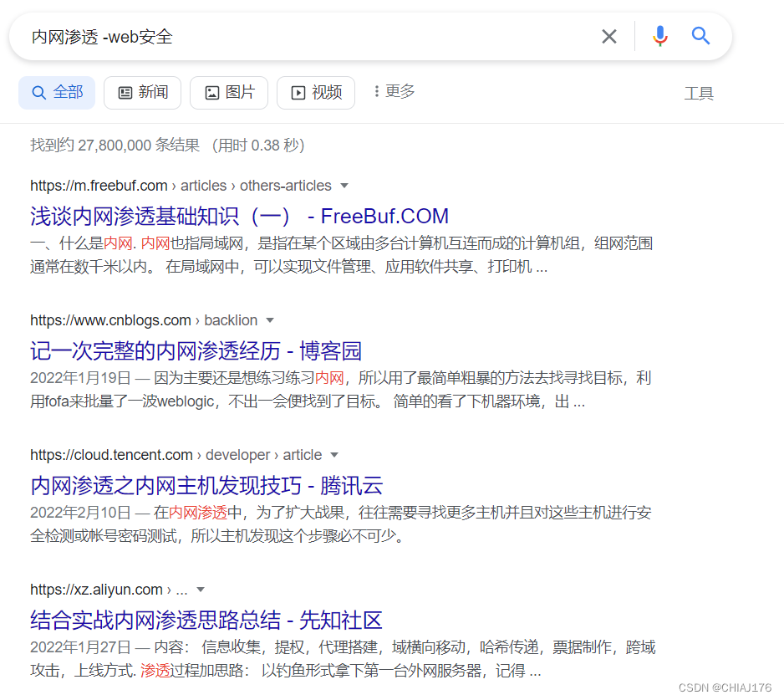Expand result options for xz.aliyun.com
The width and height of the screenshot is (784, 700).
[200, 590]
